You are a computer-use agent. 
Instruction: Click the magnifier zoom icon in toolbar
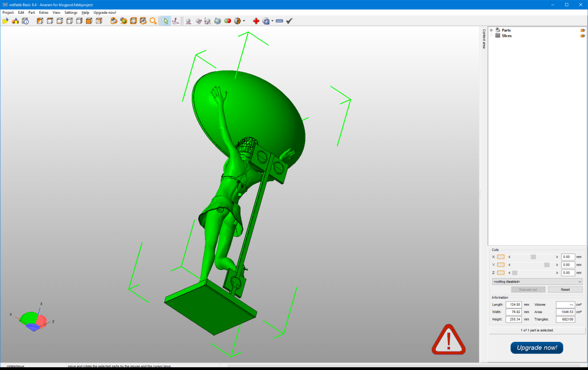pos(153,21)
